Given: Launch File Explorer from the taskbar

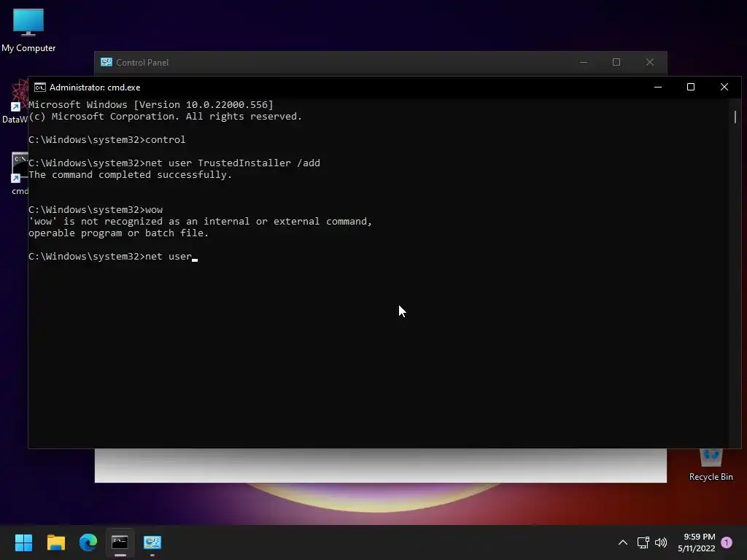Looking at the screenshot, I should point(55,542).
